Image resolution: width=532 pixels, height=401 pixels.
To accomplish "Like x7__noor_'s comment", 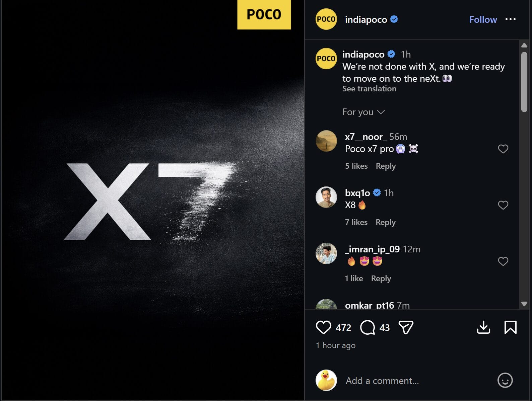I will pos(503,149).
